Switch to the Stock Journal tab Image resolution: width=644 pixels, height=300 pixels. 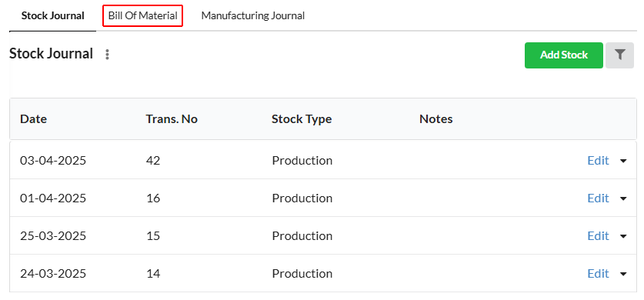(52, 16)
